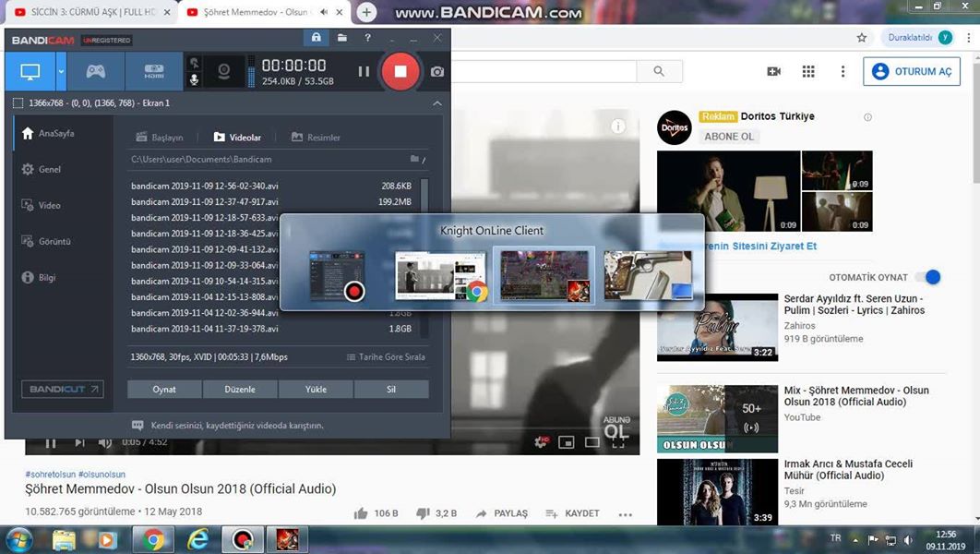Viewport: 980px width, 554px height.
Task: Open Windows Start button
Action: click(18, 539)
